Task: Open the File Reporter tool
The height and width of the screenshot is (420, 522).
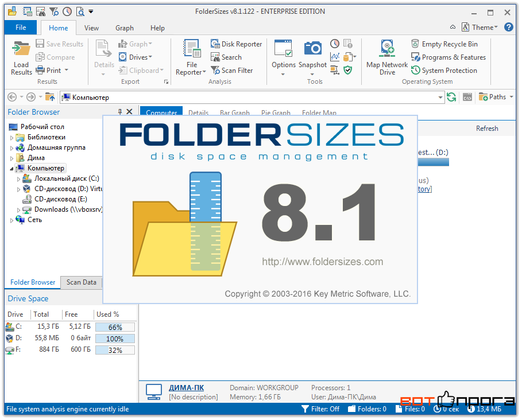Action: [x=191, y=57]
